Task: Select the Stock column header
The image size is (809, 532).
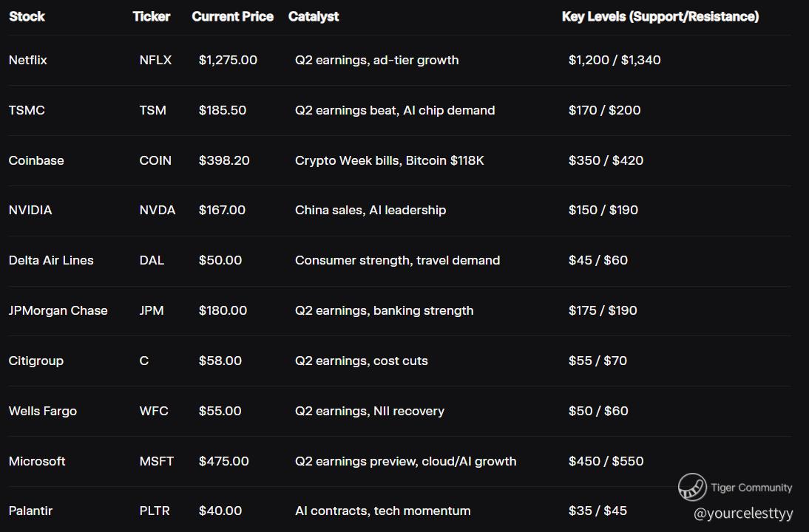Action: (27, 16)
